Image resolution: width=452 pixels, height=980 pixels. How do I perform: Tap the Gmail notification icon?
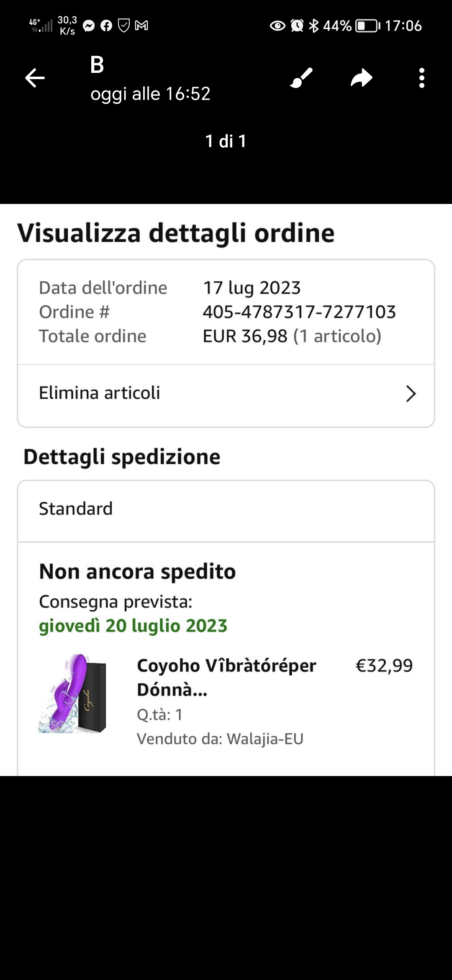pyautogui.click(x=141, y=26)
